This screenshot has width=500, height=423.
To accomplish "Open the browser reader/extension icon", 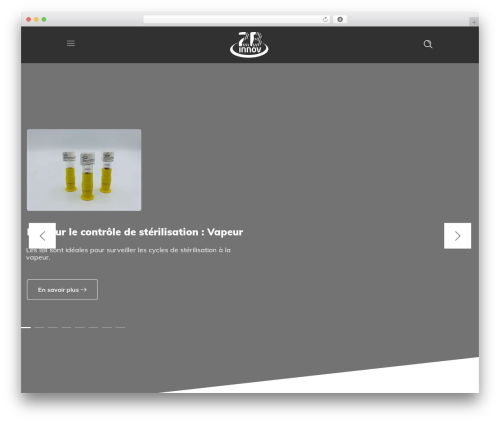I will pos(340,19).
